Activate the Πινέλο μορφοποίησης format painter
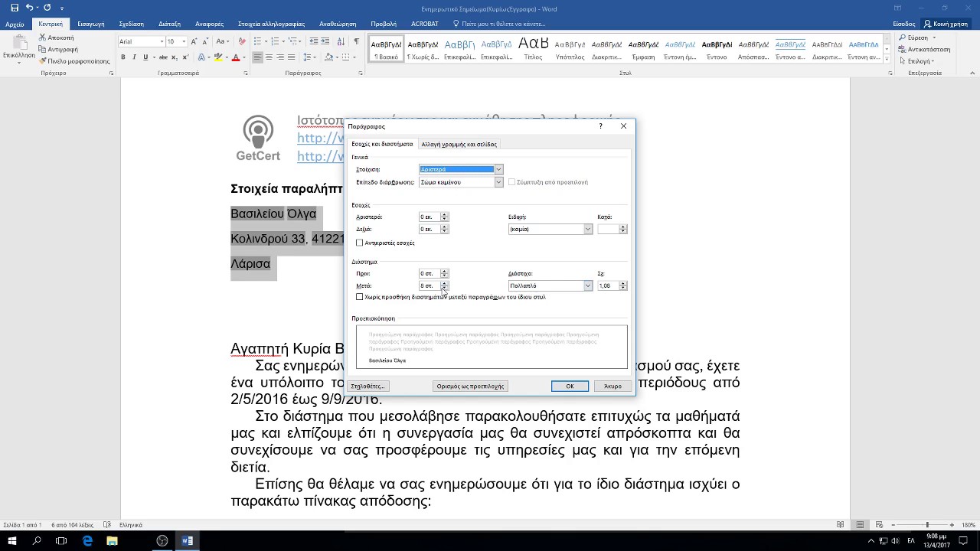Screen dimensions: 980x551 point(74,61)
